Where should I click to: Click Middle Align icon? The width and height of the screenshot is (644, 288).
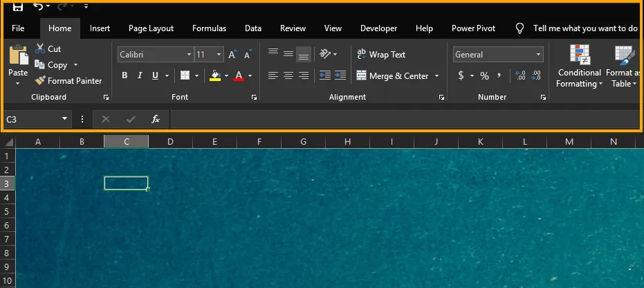coord(288,54)
